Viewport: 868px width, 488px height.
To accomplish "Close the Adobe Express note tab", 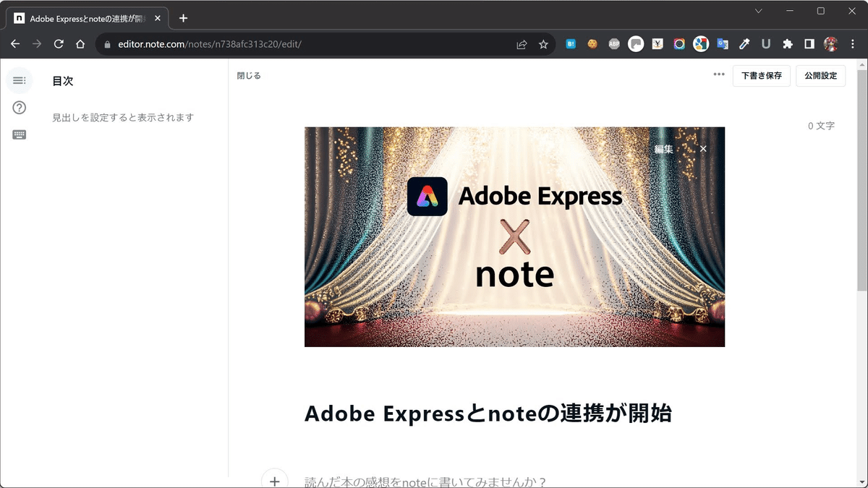I will coord(158,18).
